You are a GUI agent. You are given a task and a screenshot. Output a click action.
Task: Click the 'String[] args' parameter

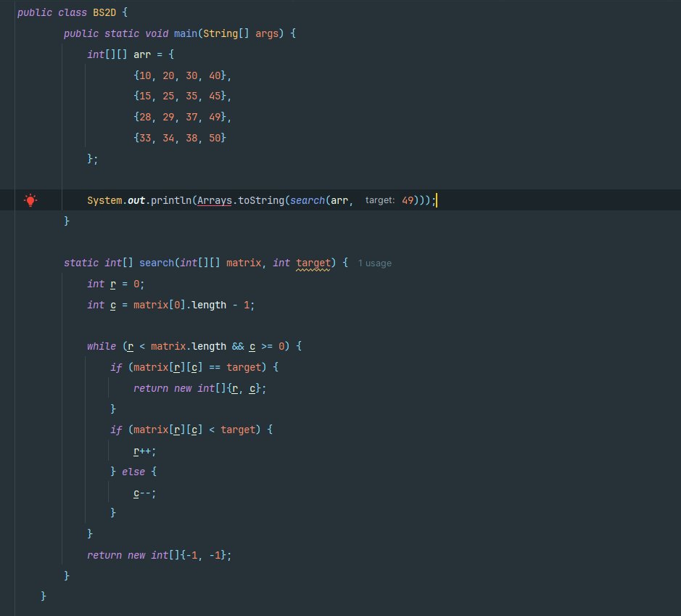[241, 33]
